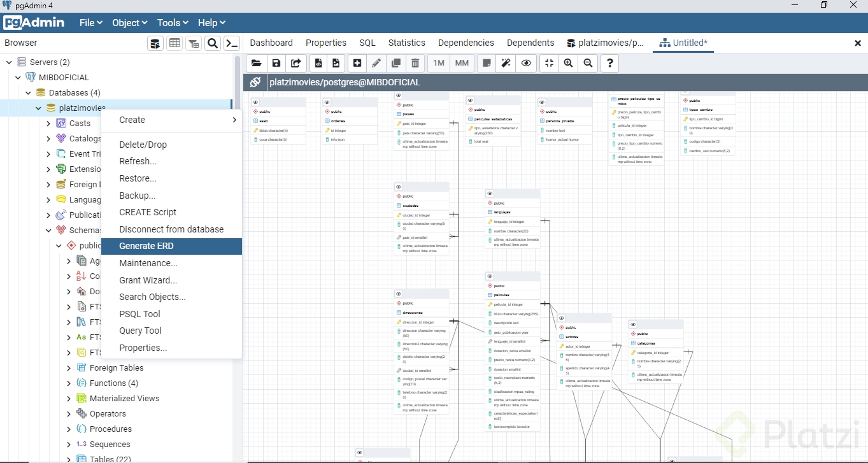The width and height of the screenshot is (868, 463).
Task: Open the PSQL terminal icon in Browser header
Action: click(x=232, y=43)
